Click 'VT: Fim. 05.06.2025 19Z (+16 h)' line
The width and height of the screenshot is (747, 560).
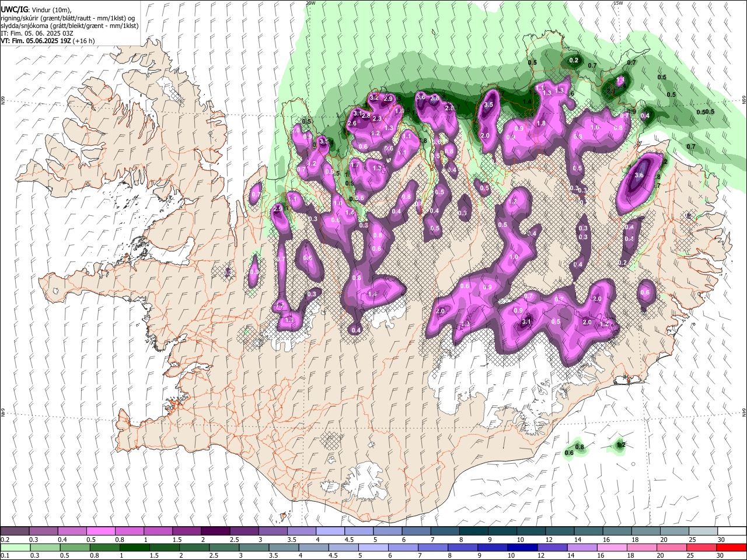[x=48, y=41]
